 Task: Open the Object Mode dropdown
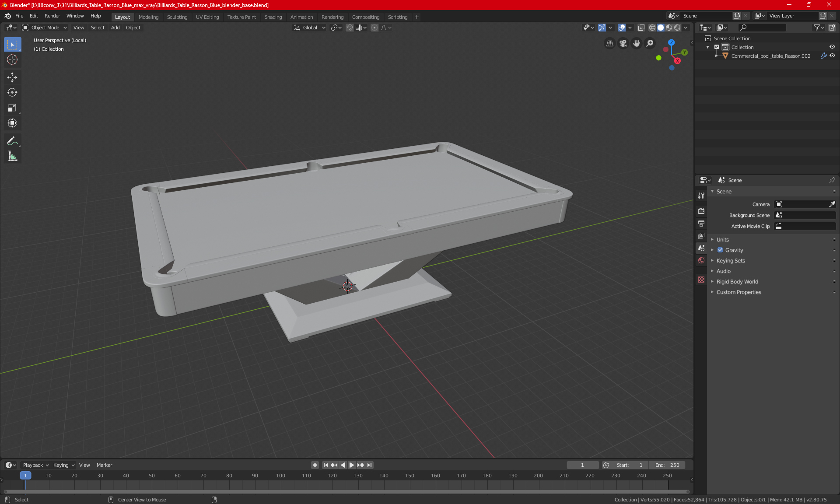(x=45, y=28)
